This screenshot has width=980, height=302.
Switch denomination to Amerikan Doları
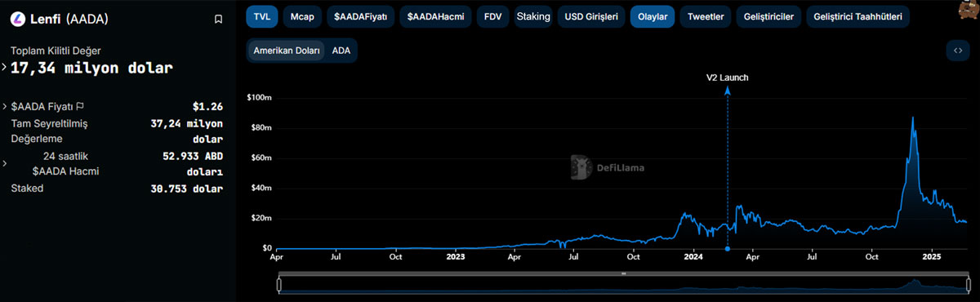tap(286, 51)
